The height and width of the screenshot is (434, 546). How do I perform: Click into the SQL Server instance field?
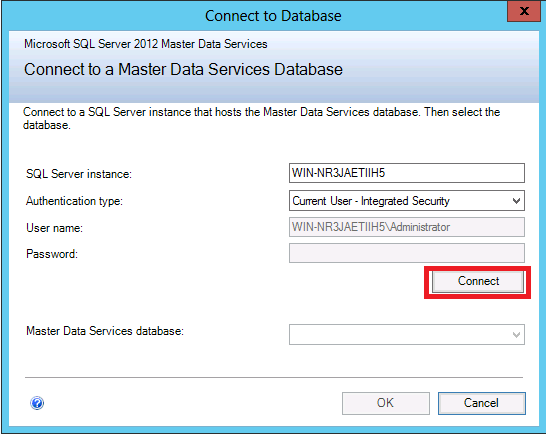(x=407, y=173)
